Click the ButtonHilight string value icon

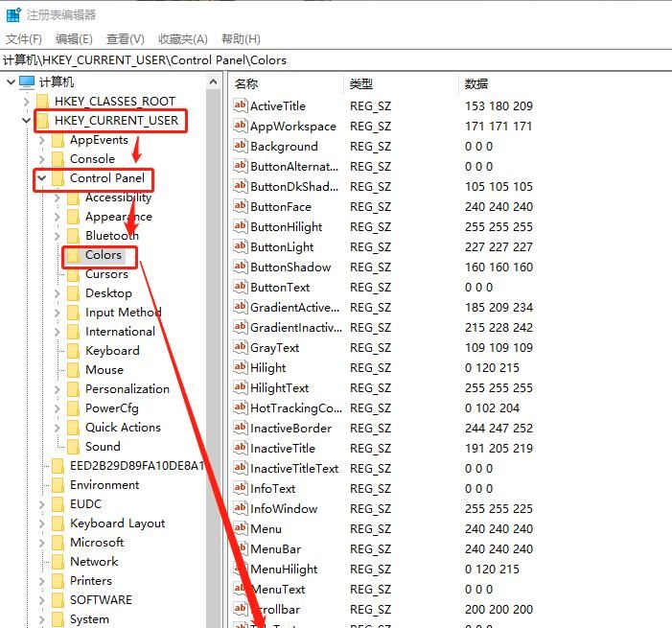pyautogui.click(x=240, y=226)
